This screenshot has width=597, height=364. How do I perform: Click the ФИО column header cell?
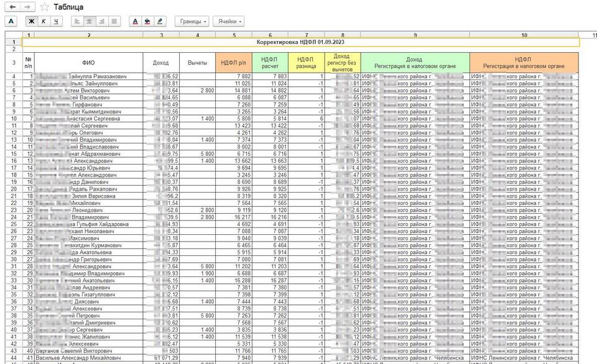[x=88, y=62]
